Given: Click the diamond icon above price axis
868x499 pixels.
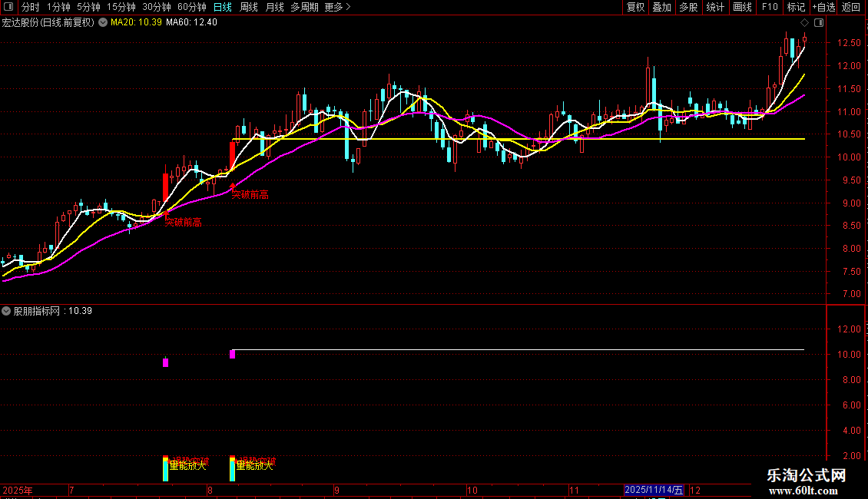Looking at the screenshot, I should (x=805, y=23).
